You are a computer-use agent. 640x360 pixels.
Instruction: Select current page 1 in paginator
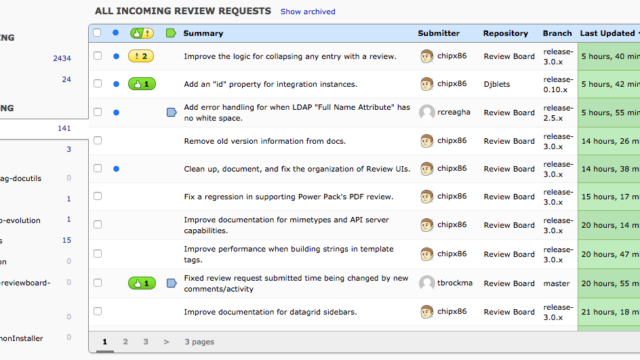coord(105,342)
